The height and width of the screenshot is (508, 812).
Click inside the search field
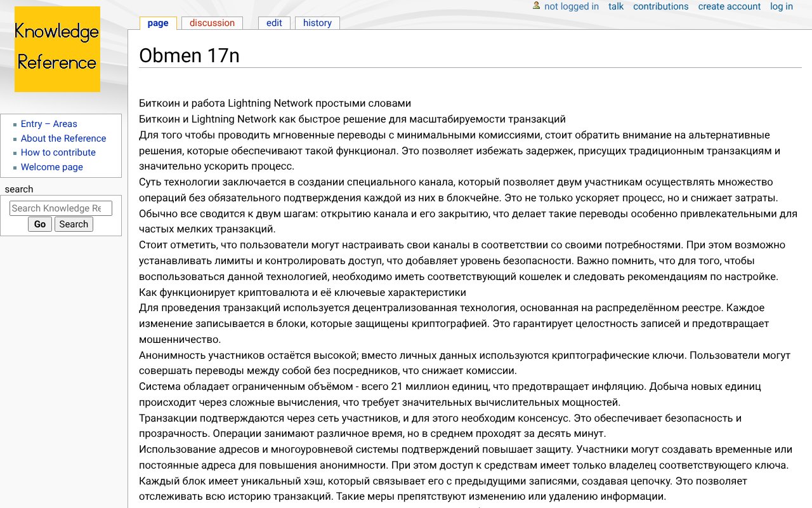[61, 208]
